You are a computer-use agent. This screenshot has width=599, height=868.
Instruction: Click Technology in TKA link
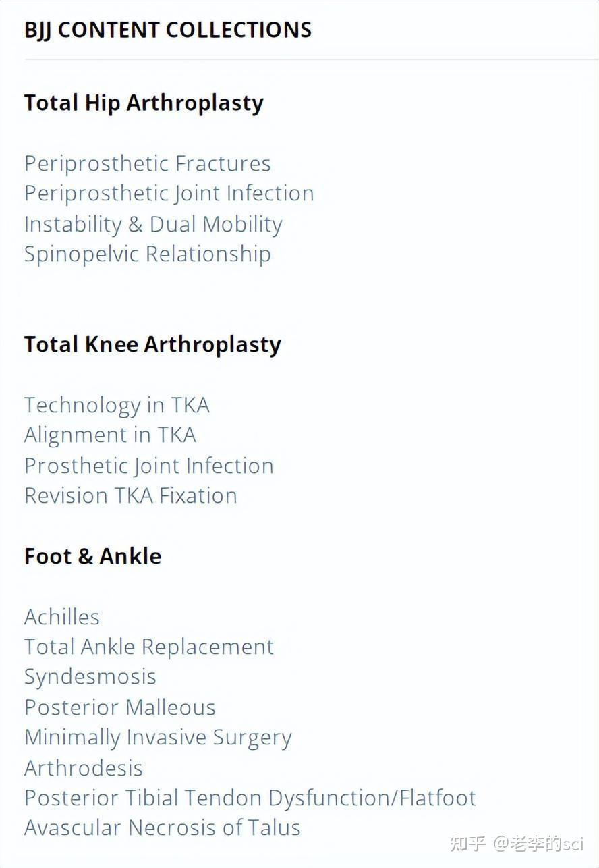[x=117, y=405]
